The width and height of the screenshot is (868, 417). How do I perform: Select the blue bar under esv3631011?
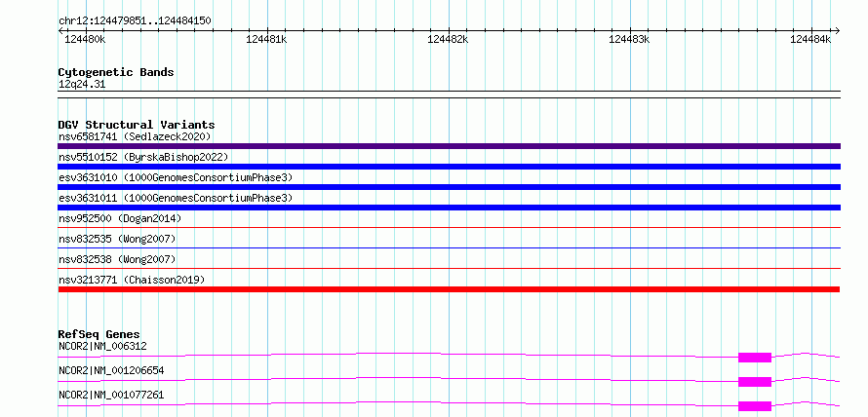449,208
